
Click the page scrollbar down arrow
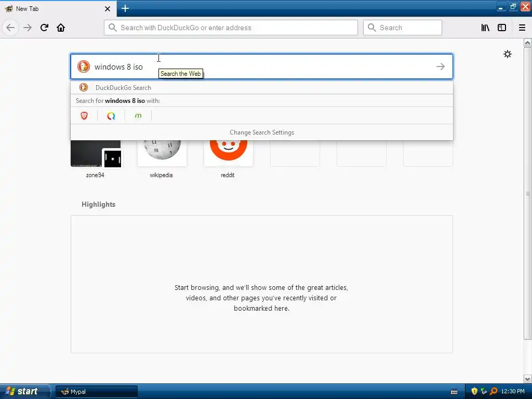tap(527, 379)
